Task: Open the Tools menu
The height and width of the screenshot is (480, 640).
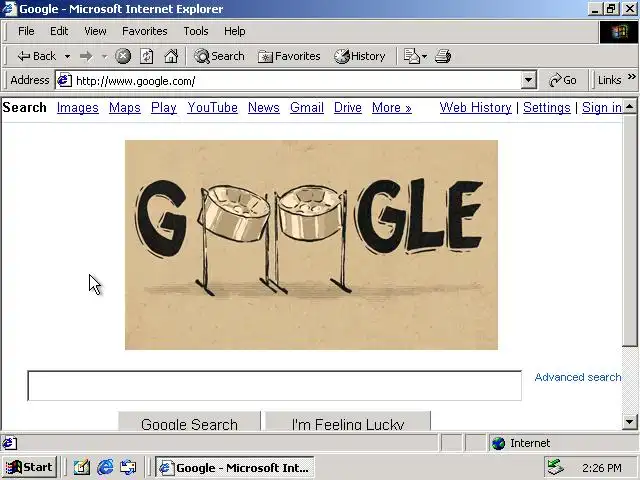Action: point(196,31)
